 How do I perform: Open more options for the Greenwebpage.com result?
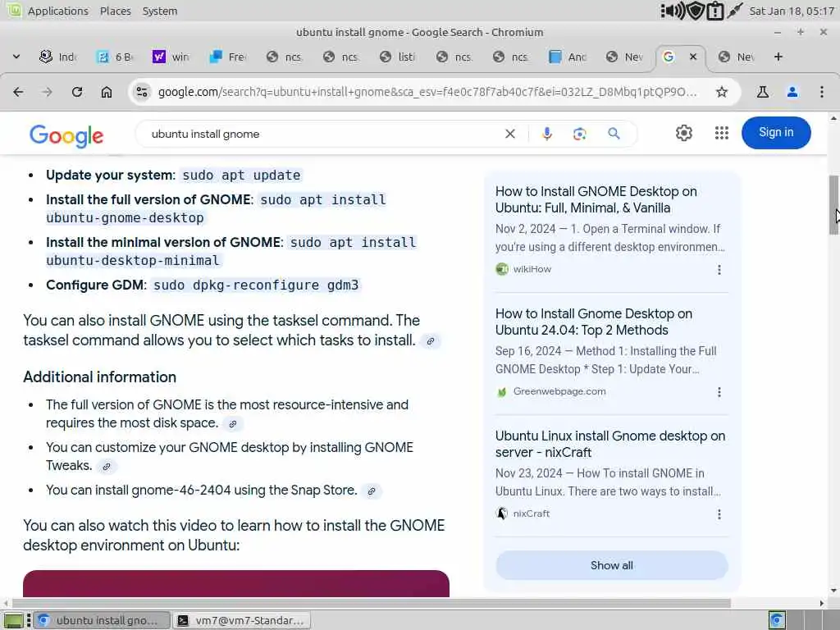coord(719,392)
